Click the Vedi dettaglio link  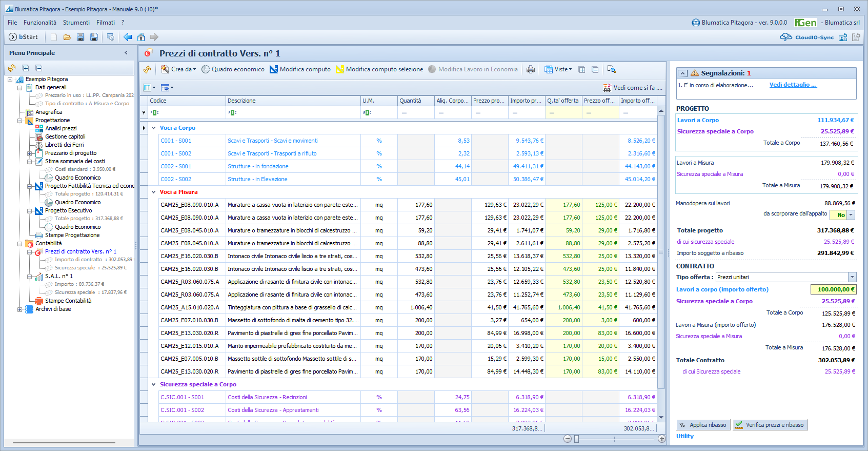792,85
